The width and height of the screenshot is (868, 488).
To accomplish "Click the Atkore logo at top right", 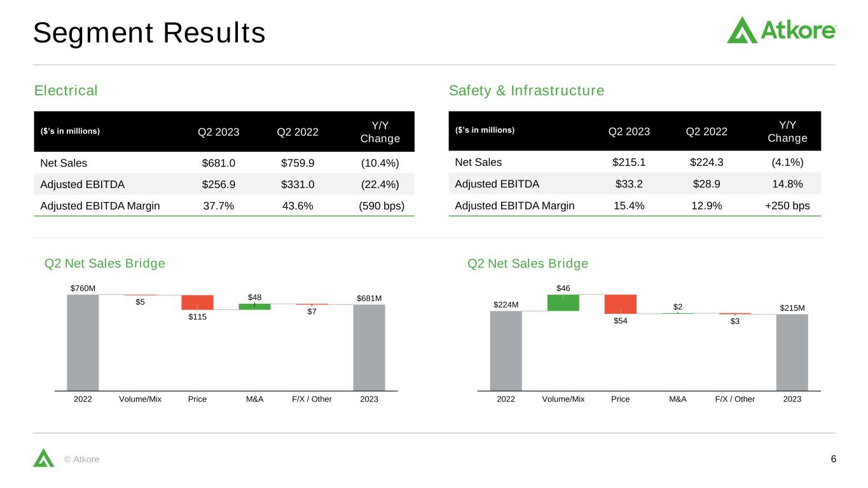I will [x=781, y=30].
